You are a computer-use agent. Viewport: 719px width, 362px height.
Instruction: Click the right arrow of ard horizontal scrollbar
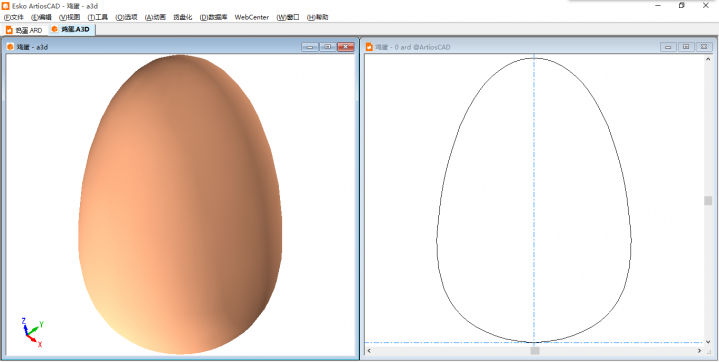(x=699, y=351)
